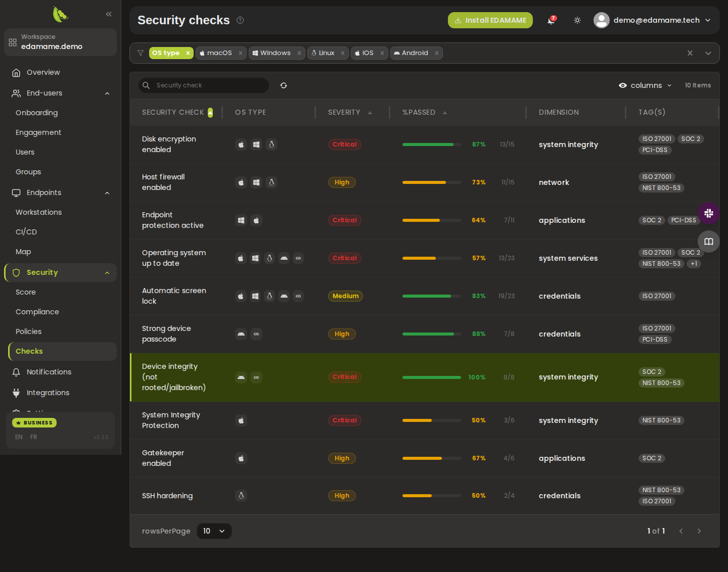
Task: Click the BUSINESS plan badge
Action: pyautogui.click(x=34, y=422)
